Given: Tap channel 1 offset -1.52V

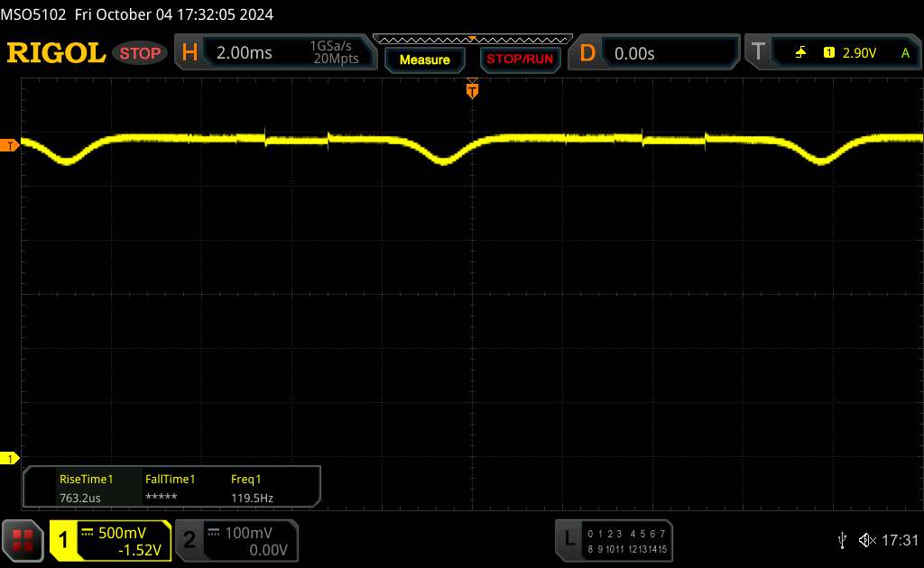Looking at the screenshot, I should 140,550.
